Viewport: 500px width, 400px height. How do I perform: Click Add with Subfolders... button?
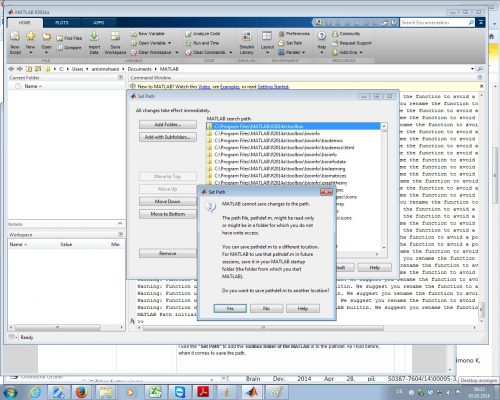pos(168,137)
